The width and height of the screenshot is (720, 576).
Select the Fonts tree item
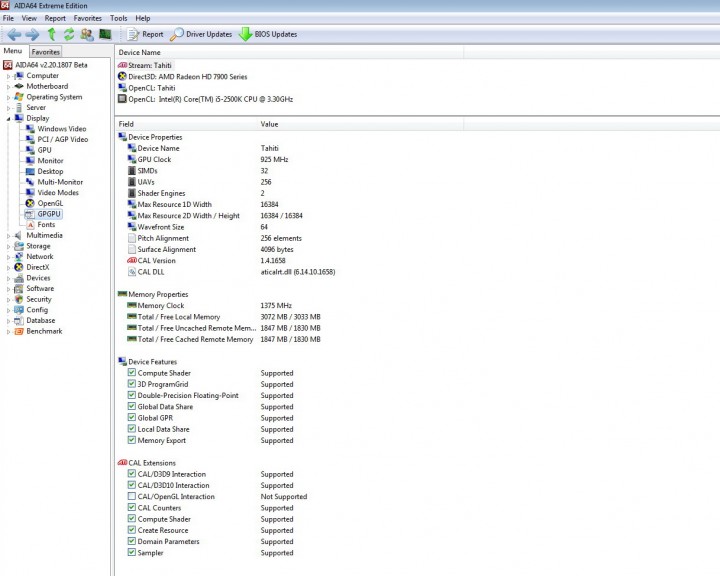[46, 225]
